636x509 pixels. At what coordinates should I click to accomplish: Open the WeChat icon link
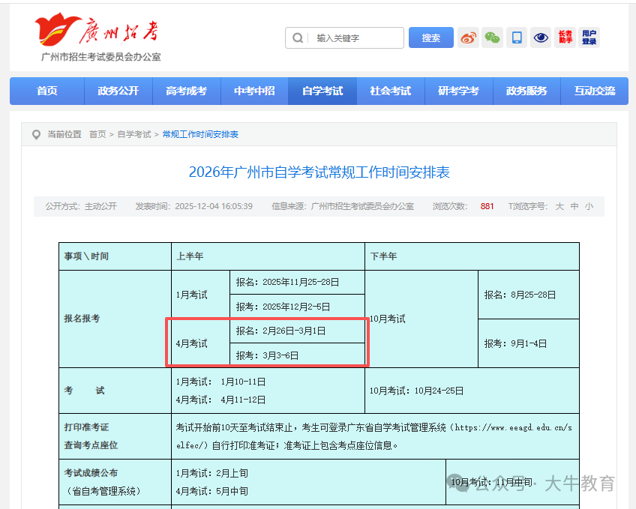point(492,38)
